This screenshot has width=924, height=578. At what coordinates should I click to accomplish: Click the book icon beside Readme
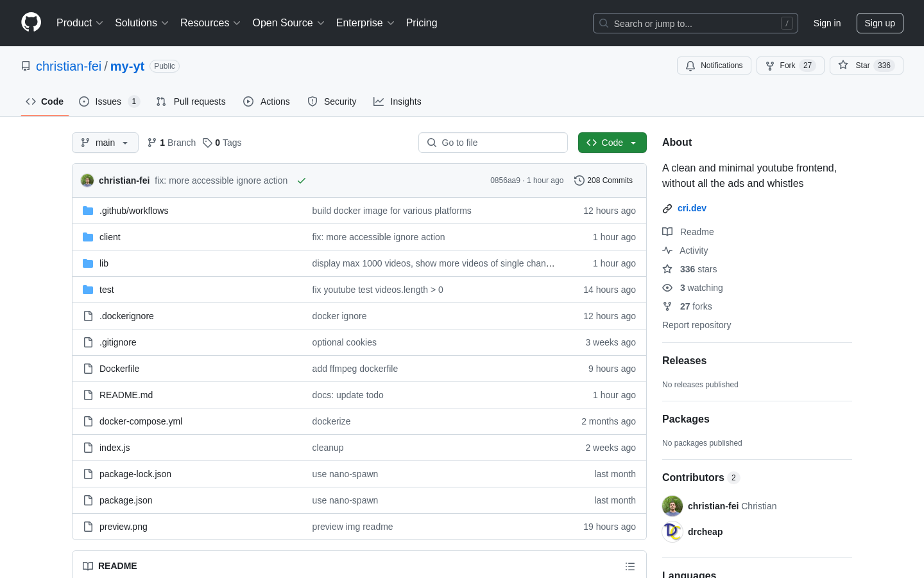pyautogui.click(x=667, y=232)
